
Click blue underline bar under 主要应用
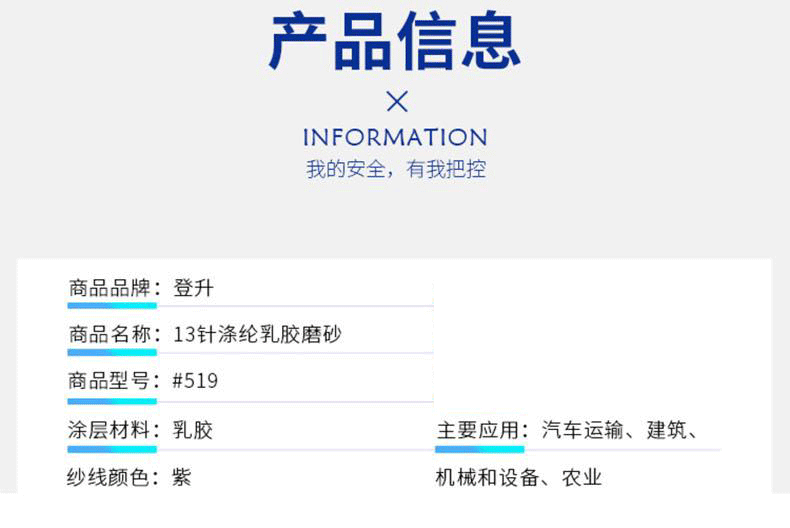coord(480,449)
